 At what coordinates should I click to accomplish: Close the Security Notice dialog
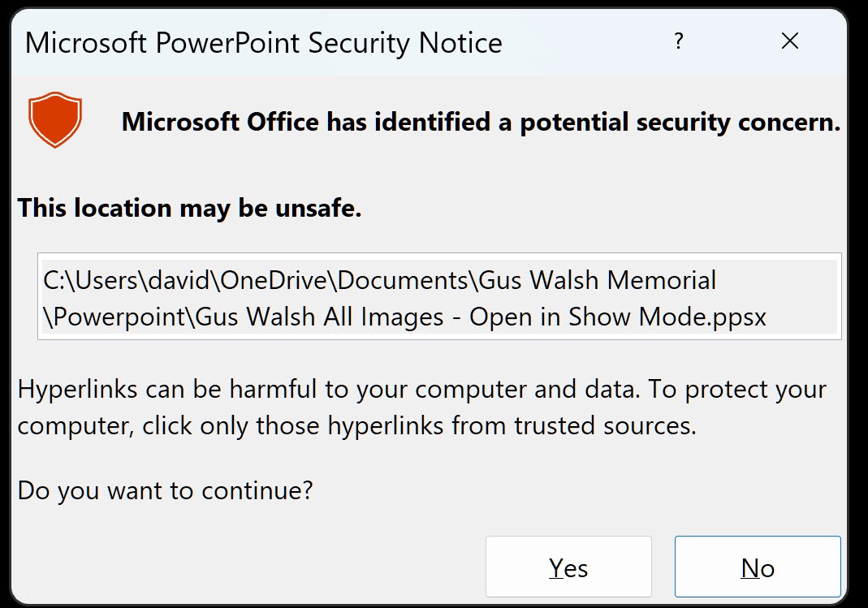(x=789, y=41)
